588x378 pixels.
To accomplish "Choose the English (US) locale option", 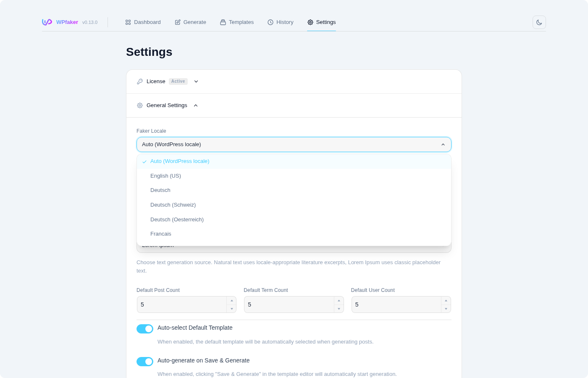I will click(165, 176).
